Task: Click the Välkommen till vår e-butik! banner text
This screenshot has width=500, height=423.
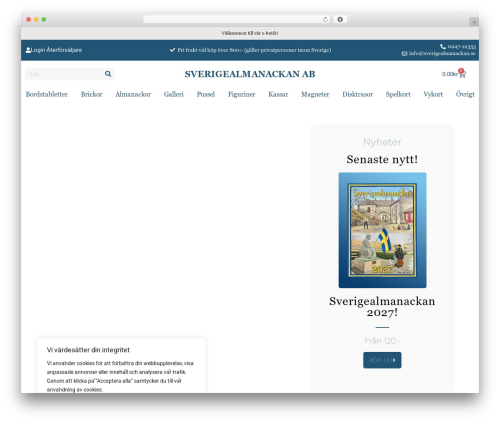Action: pyautogui.click(x=250, y=33)
